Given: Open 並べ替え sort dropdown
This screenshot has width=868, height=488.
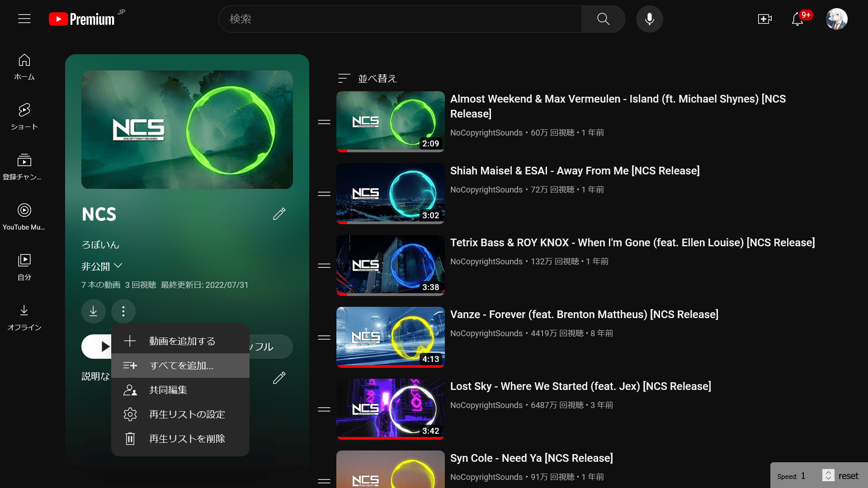Looking at the screenshot, I should pos(367,79).
